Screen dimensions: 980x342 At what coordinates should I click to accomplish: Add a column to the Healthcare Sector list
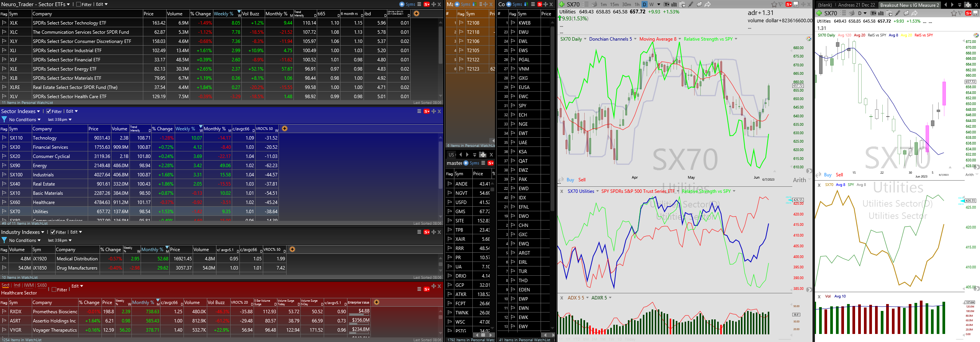click(x=377, y=302)
